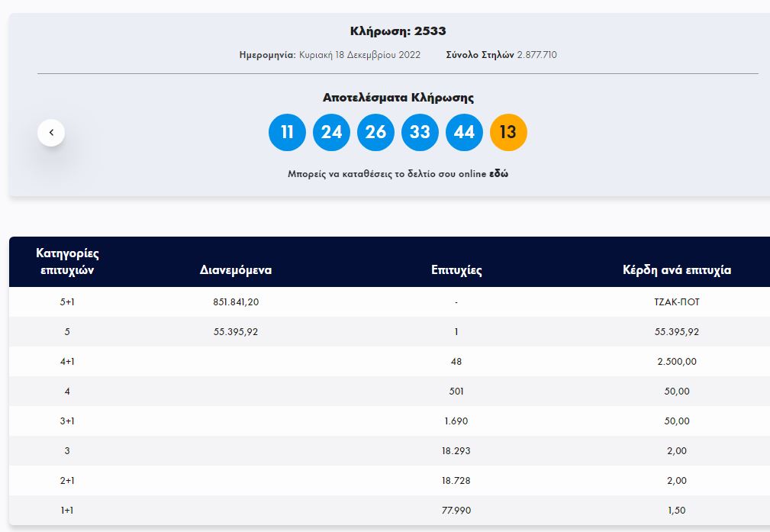Screen dimensions: 770x532
Task: Click the previous draw arrow button
Action: [x=51, y=133]
